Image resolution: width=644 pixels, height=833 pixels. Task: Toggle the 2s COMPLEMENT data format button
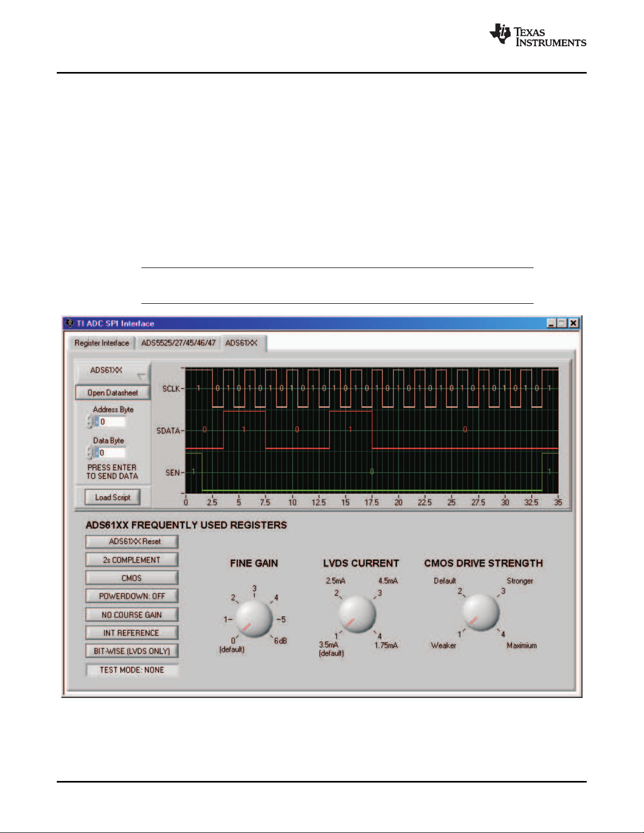coord(132,560)
